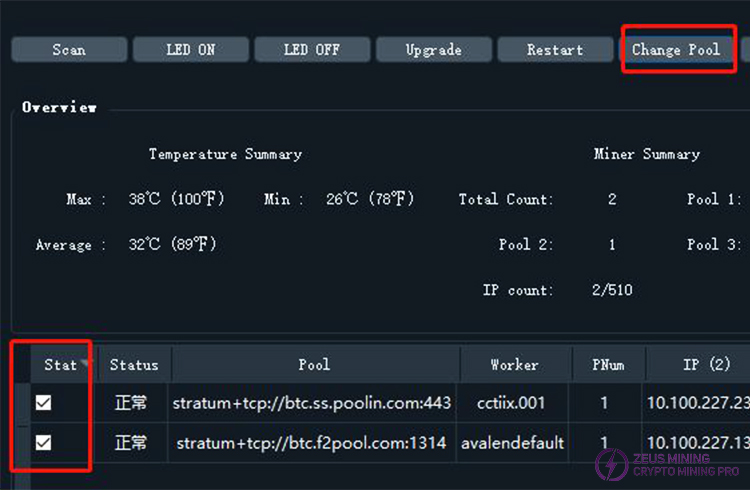Image resolution: width=750 pixels, height=490 pixels.
Task: Click the Stat column sort arrow
Action: (x=86, y=363)
